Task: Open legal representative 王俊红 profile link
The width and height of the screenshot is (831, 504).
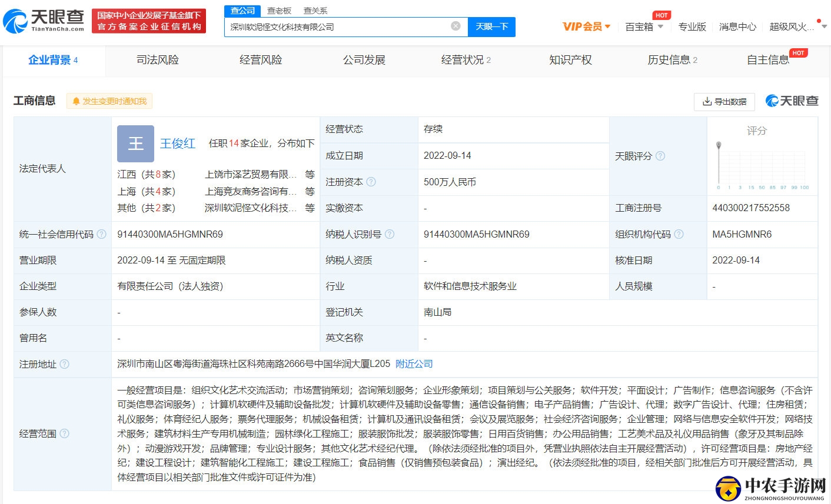Action: [178, 143]
